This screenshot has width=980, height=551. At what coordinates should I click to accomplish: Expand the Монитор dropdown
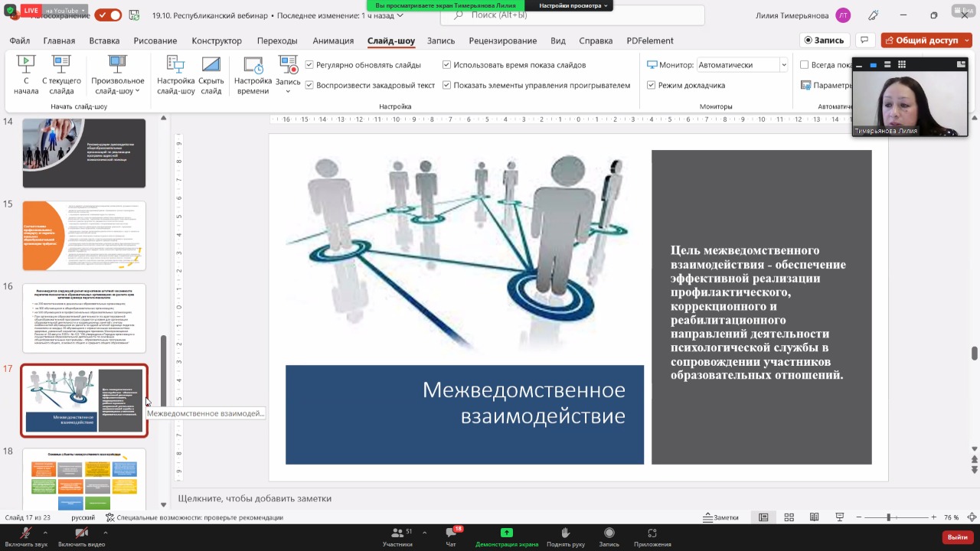coord(783,65)
